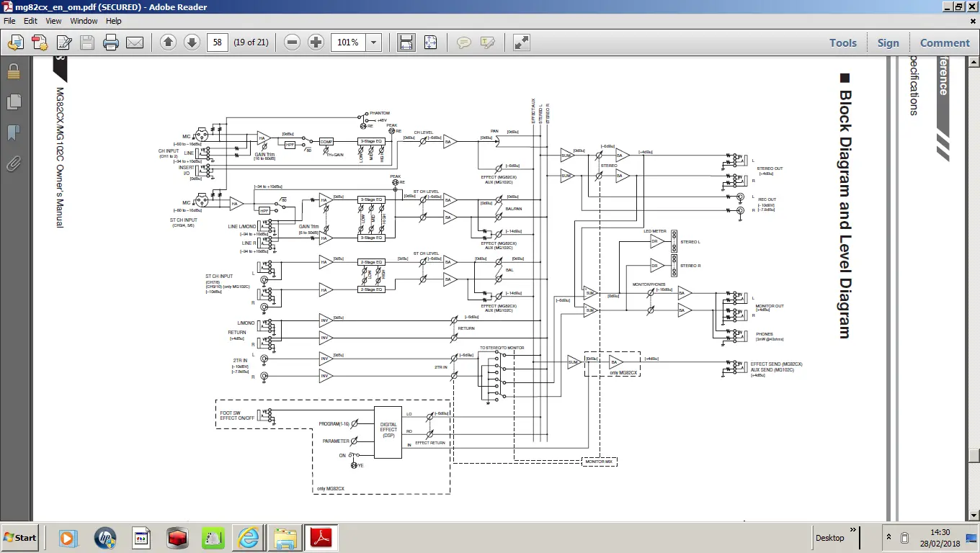The image size is (980, 553).
Task: Click the page number input field
Action: coord(218,42)
